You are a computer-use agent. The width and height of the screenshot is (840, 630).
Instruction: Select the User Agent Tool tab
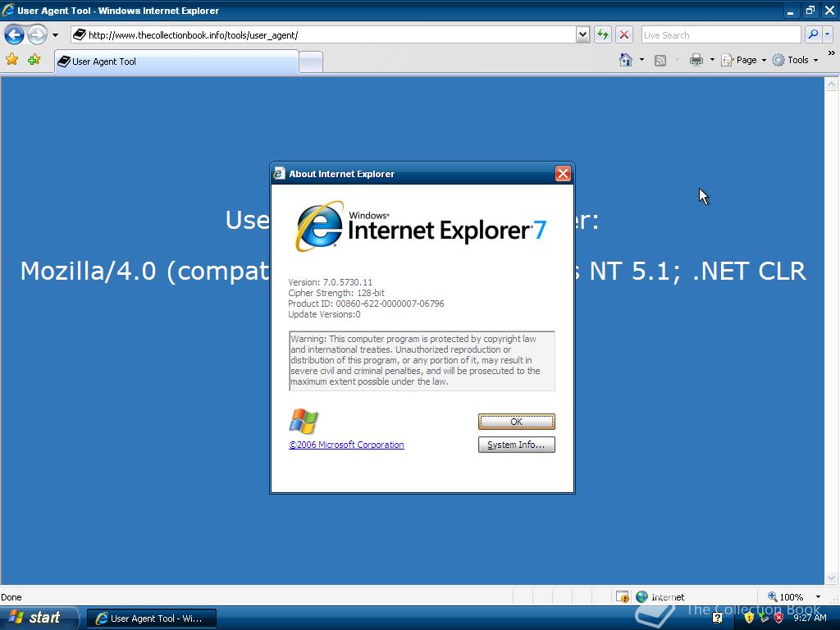177,62
